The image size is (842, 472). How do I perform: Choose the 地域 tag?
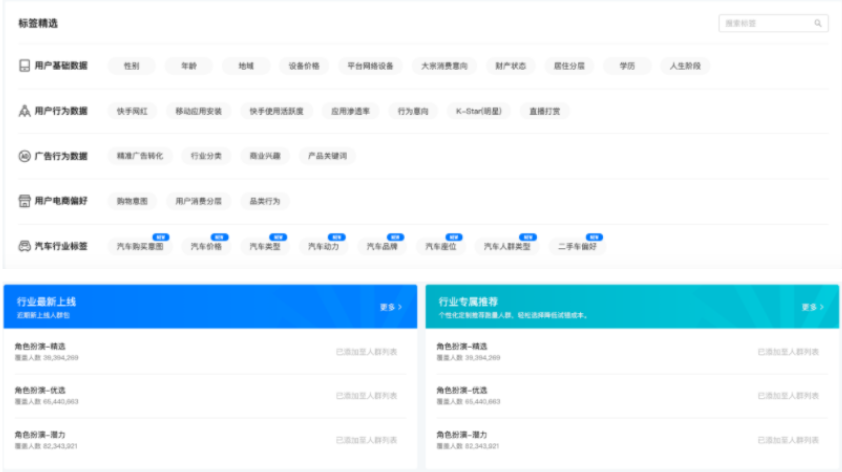coord(246,66)
